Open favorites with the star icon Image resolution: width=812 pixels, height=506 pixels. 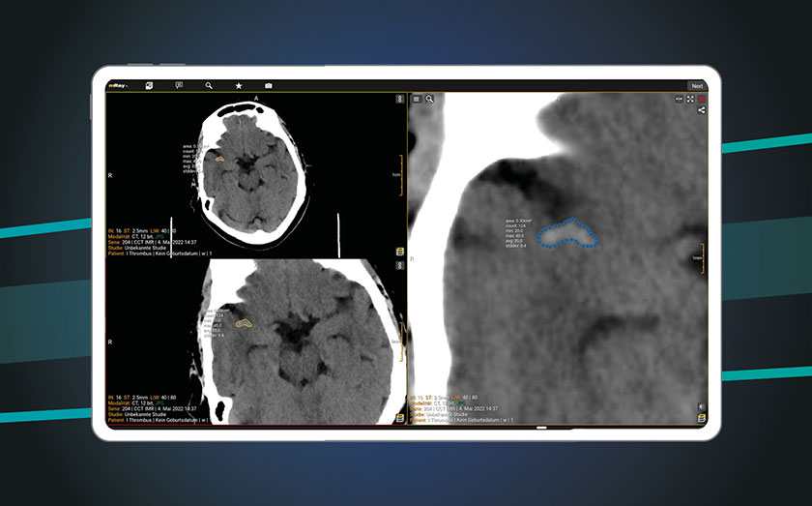(239, 86)
